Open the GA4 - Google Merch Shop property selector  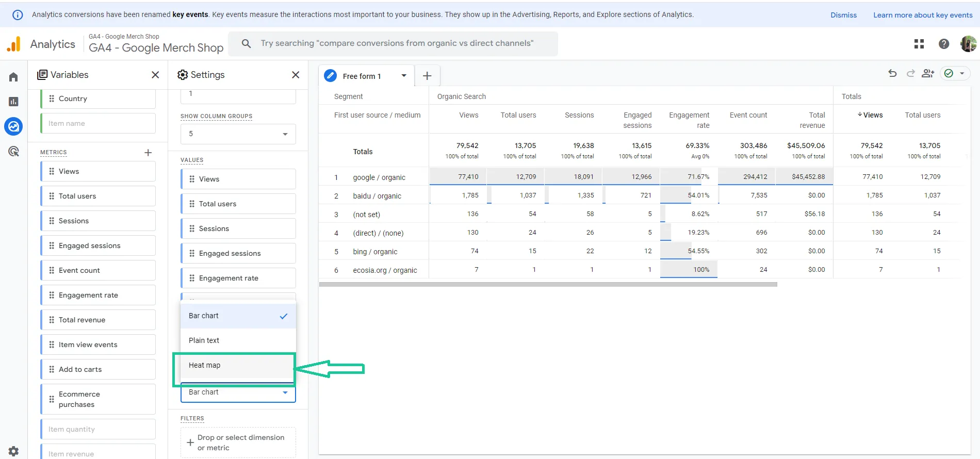pos(156,44)
